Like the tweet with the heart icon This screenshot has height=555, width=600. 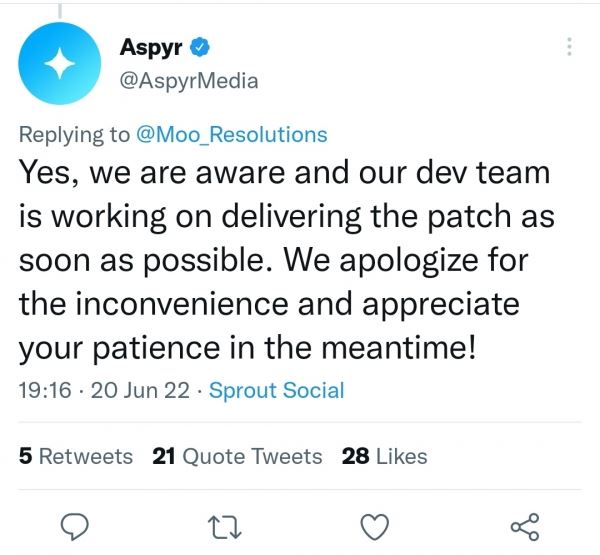click(x=375, y=527)
